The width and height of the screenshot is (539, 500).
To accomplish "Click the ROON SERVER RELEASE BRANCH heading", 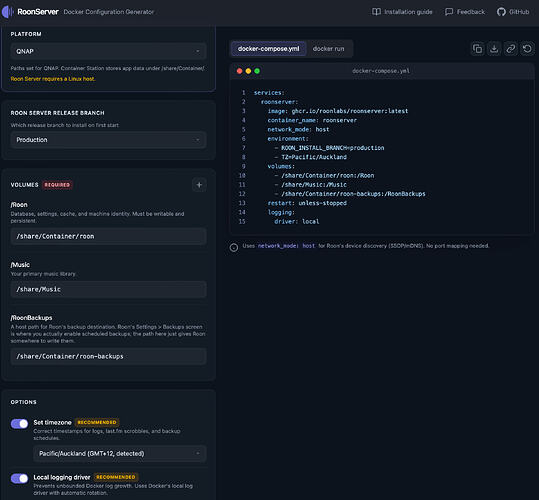I will tap(57, 113).
